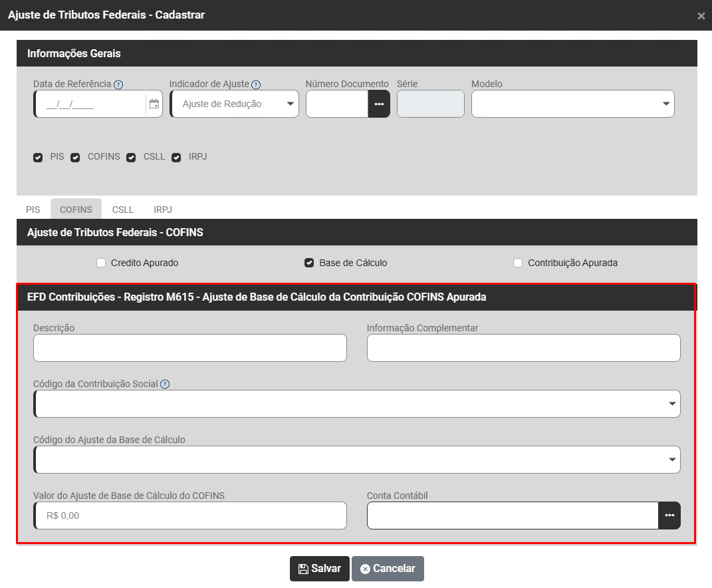Show help for Indicador de Ajuste
Screen dimensions: 712x588
[x=256, y=84]
